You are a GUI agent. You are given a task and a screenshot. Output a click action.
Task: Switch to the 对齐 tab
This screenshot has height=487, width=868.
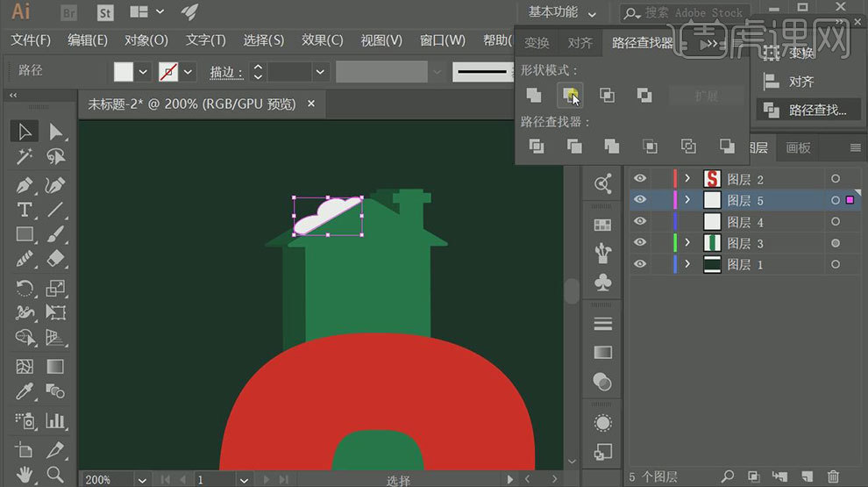coord(580,43)
